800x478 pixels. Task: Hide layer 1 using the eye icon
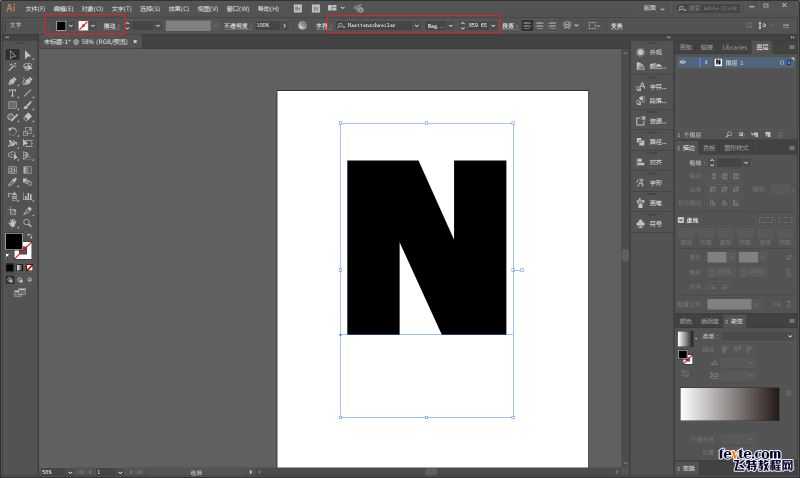(683, 62)
